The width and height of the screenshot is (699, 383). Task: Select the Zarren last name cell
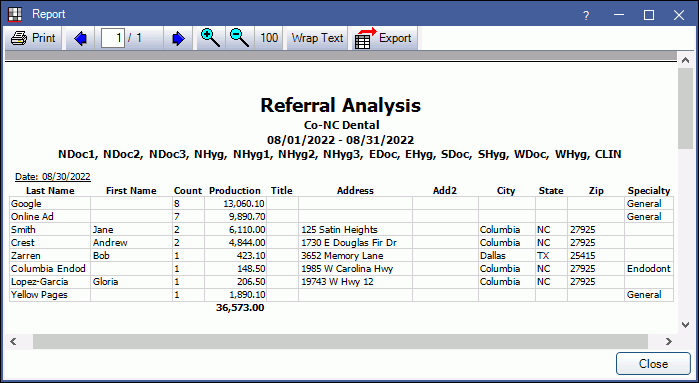[x=50, y=255]
